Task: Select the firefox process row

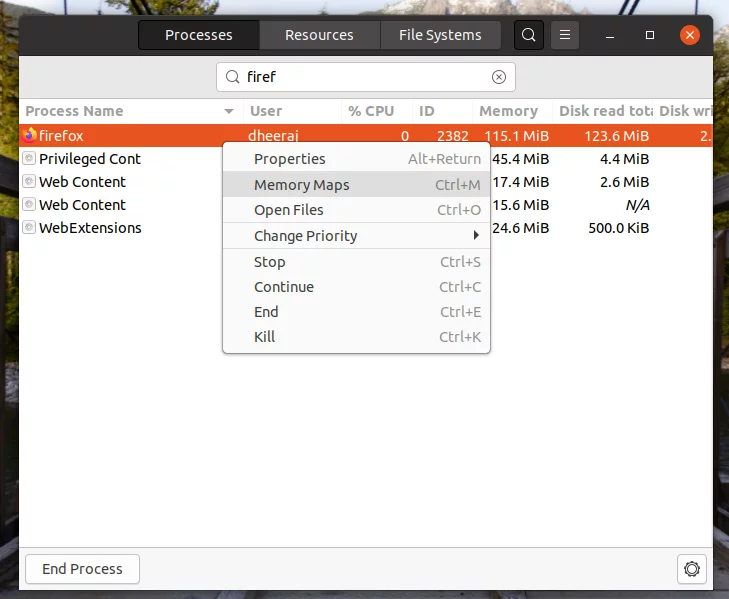Action: 366,136
